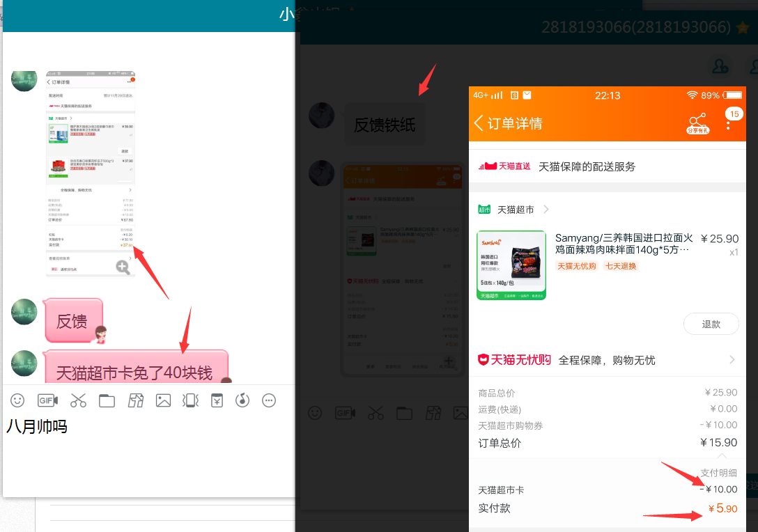
Task: Click add-contact icon in background window header
Action: pyautogui.click(x=720, y=66)
